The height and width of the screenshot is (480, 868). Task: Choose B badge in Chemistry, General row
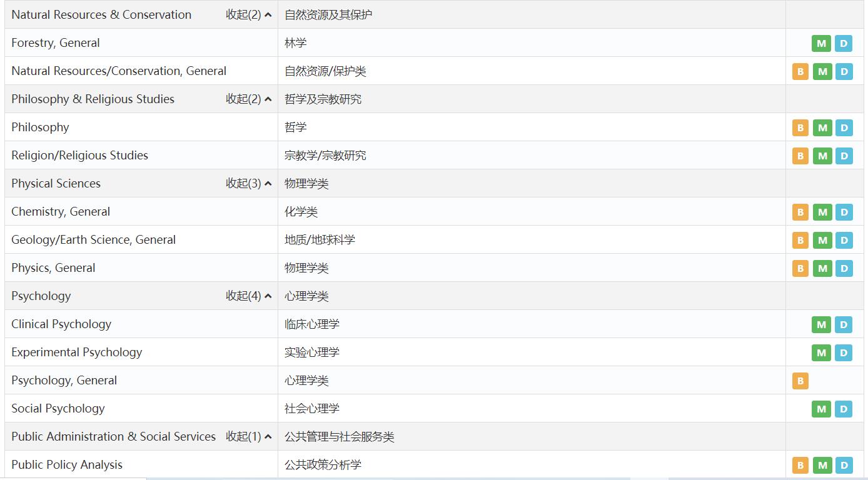800,212
